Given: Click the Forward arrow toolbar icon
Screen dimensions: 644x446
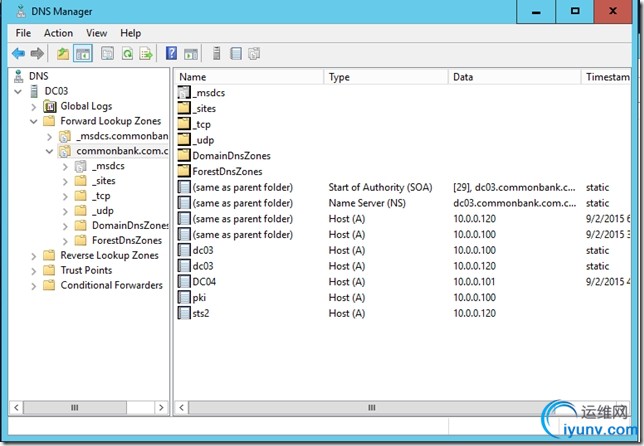Looking at the screenshot, I should tap(37, 53).
